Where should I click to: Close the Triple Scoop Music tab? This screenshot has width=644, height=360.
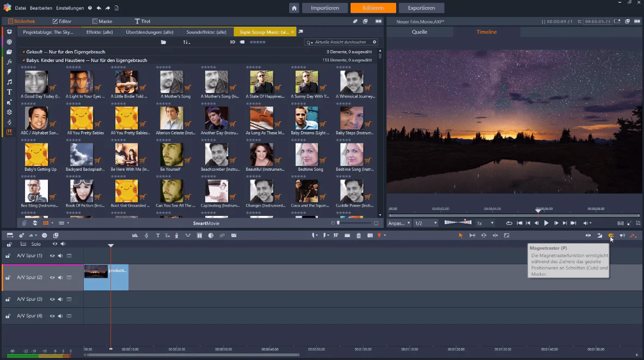coord(292,32)
